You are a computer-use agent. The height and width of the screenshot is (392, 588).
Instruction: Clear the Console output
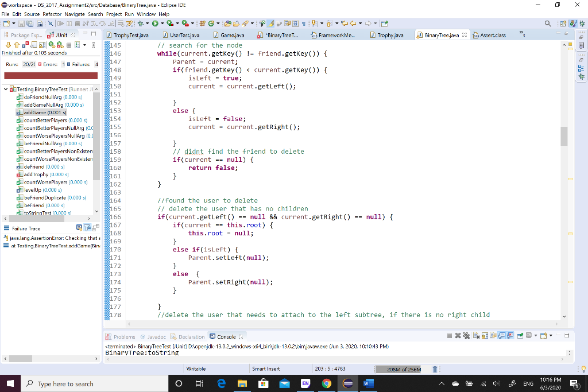(x=476, y=336)
